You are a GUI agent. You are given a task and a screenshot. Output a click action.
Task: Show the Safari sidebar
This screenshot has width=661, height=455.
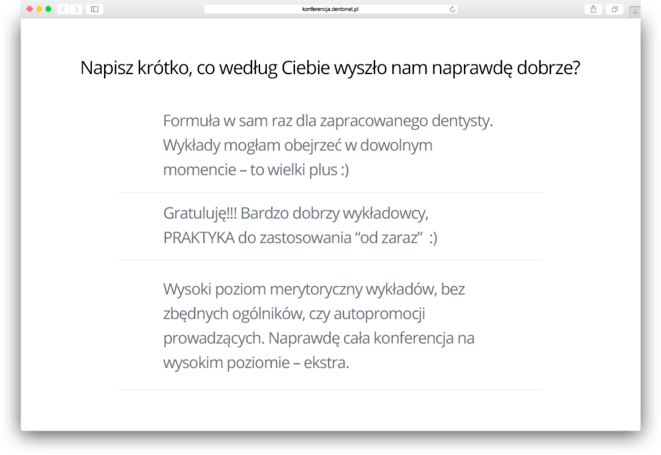[95, 9]
